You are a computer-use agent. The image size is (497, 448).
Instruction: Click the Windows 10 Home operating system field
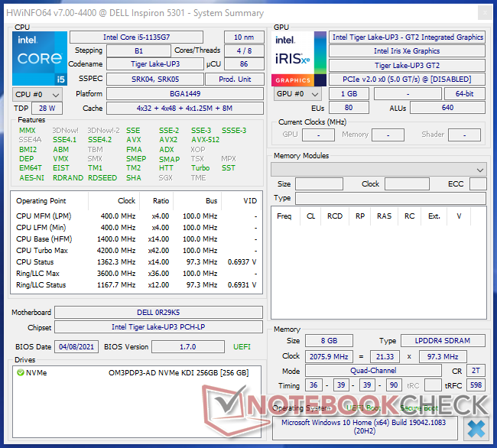tap(365, 427)
